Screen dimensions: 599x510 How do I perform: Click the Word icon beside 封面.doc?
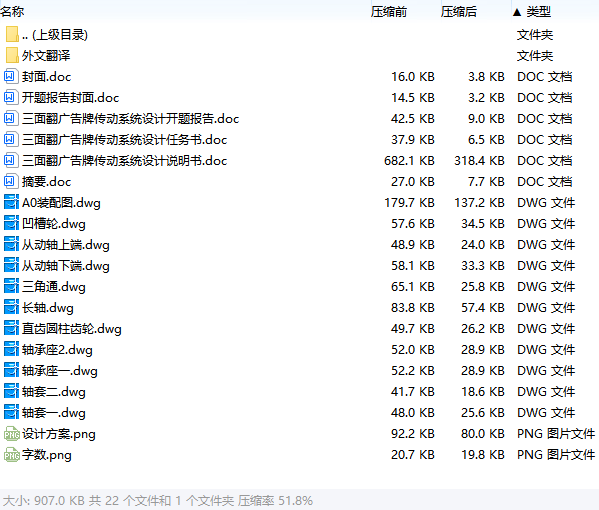click(x=11, y=76)
